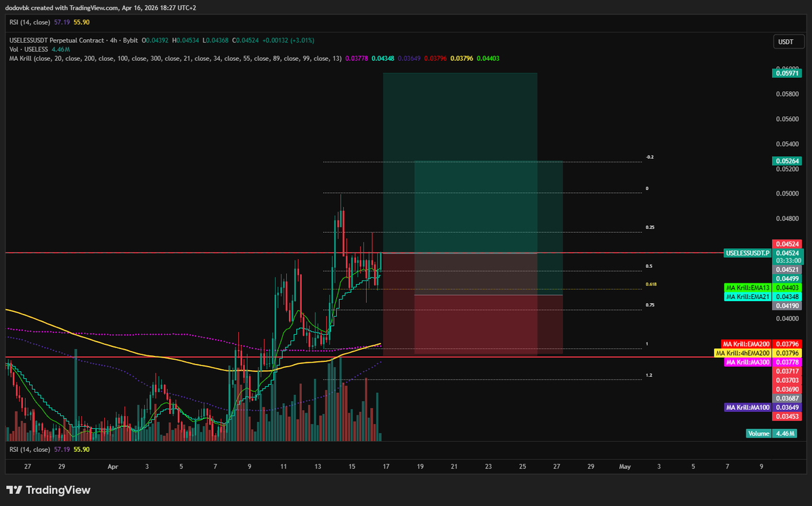The height and width of the screenshot is (506, 812).
Task: Click the red 0.03690 price label
Action: tap(786, 390)
